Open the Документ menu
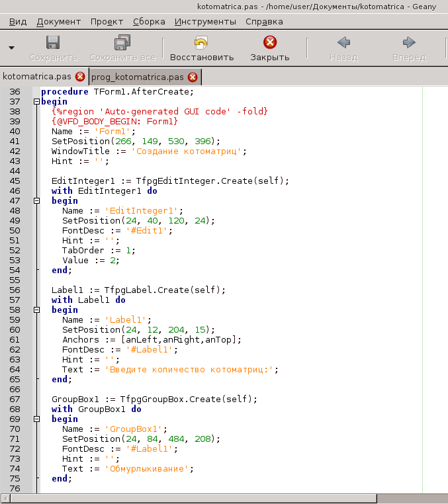Viewport: 448px width, 504px height. [x=58, y=21]
